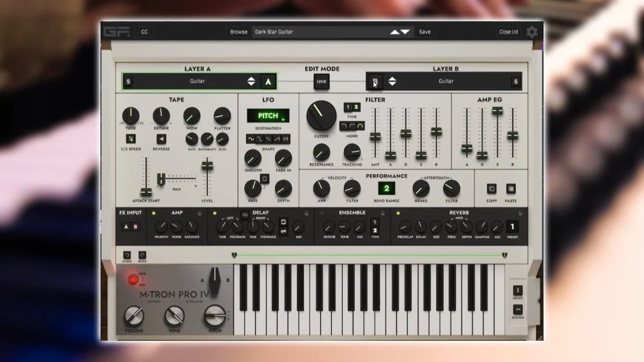This screenshot has height=362, width=644.
Task: Click the Delay ping-pong swap icon
Action: (283, 231)
